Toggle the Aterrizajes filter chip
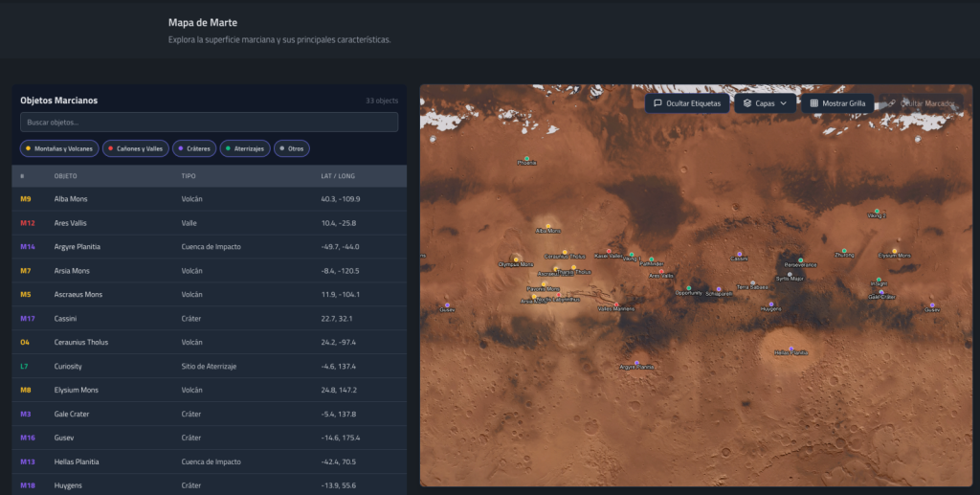The width and height of the screenshot is (980, 495). (245, 148)
